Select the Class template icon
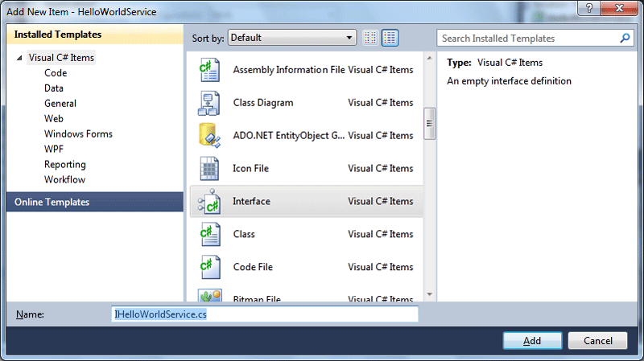 210,234
